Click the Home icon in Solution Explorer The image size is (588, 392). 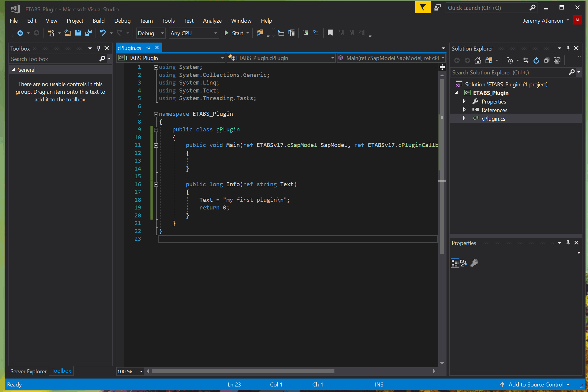click(x=477, y=61)
